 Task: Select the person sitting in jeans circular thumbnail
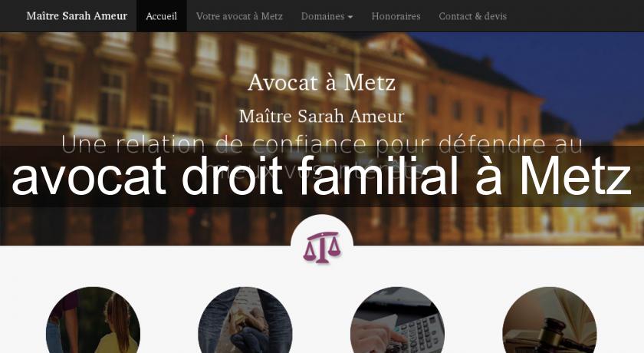(x=245, y=320)
